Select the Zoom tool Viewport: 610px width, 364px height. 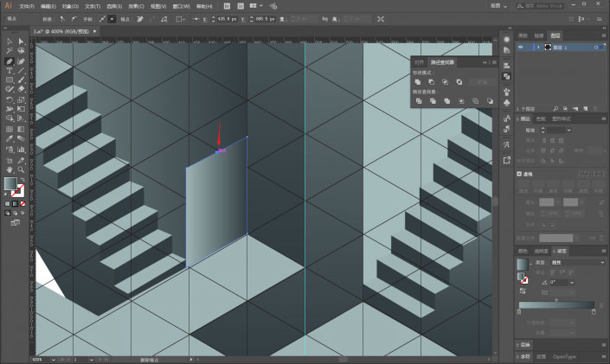click(21, 169)
